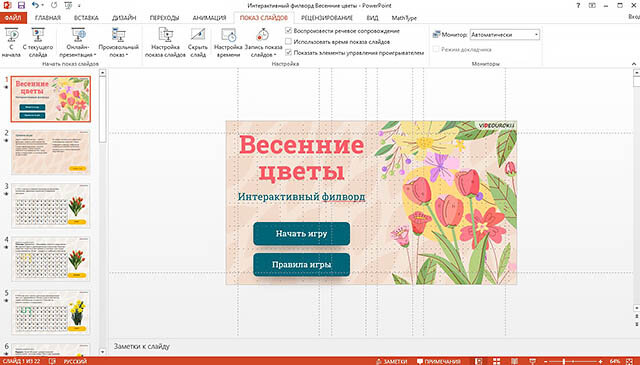Click zoom out minus in status bar
Viewport: 640px width, 365px height.
point(546,362)
